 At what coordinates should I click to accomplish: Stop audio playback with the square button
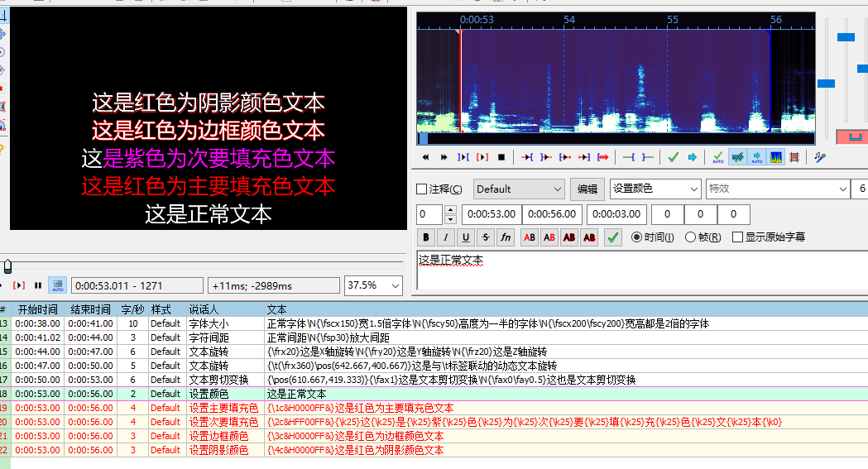point(501,158)
